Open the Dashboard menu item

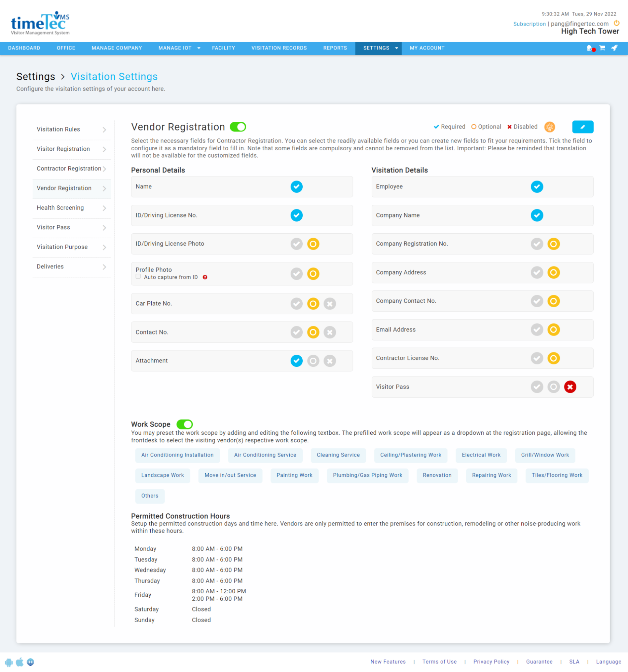tap(24, 48)
